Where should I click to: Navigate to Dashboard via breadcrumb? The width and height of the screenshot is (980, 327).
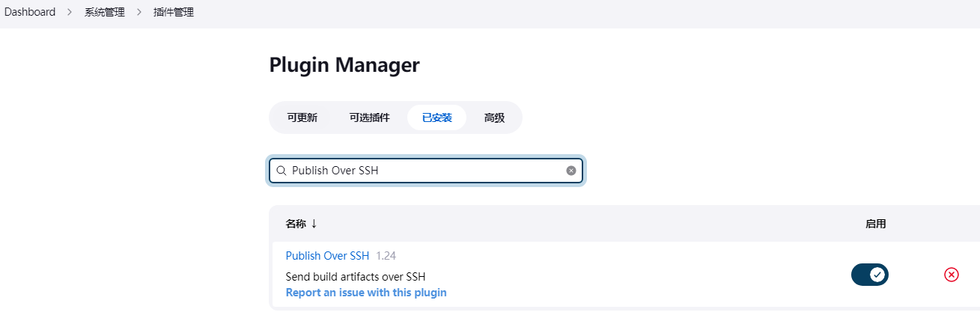point(30,13)
